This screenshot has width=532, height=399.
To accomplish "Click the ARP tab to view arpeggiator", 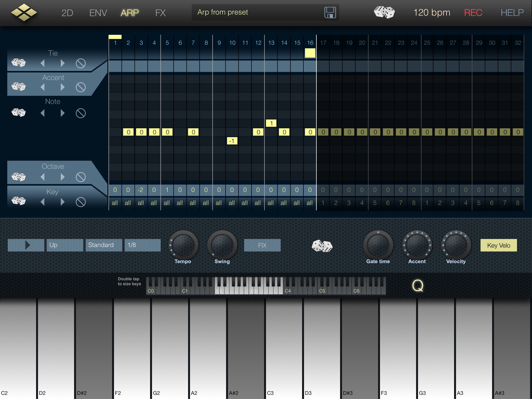I will [x=129, y=12].
